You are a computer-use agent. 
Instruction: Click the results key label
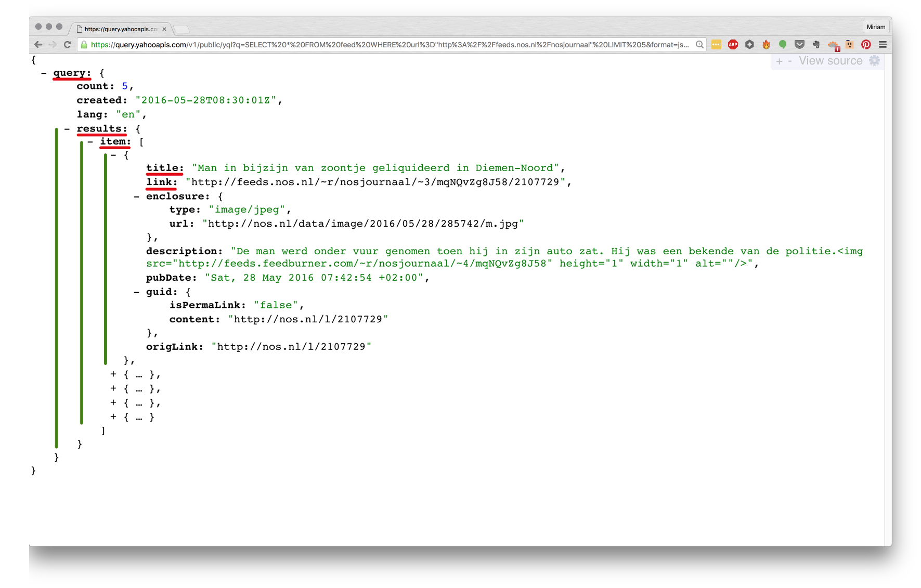coord(102,129)
